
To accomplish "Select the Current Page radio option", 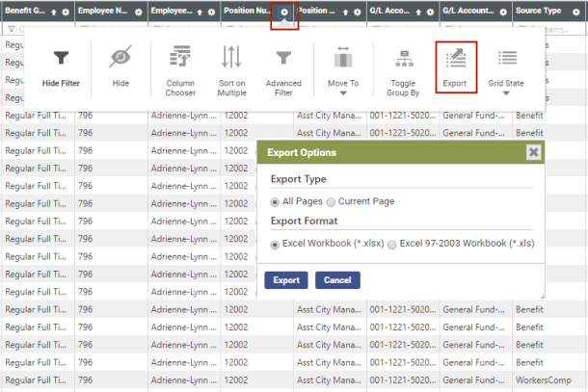I will click(x=332, y=201).
